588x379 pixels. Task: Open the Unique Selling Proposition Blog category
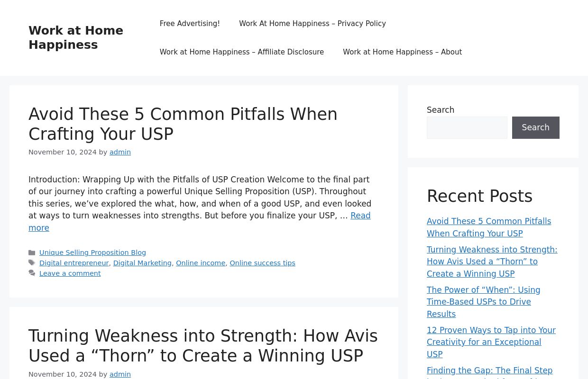tap(92, 253)
